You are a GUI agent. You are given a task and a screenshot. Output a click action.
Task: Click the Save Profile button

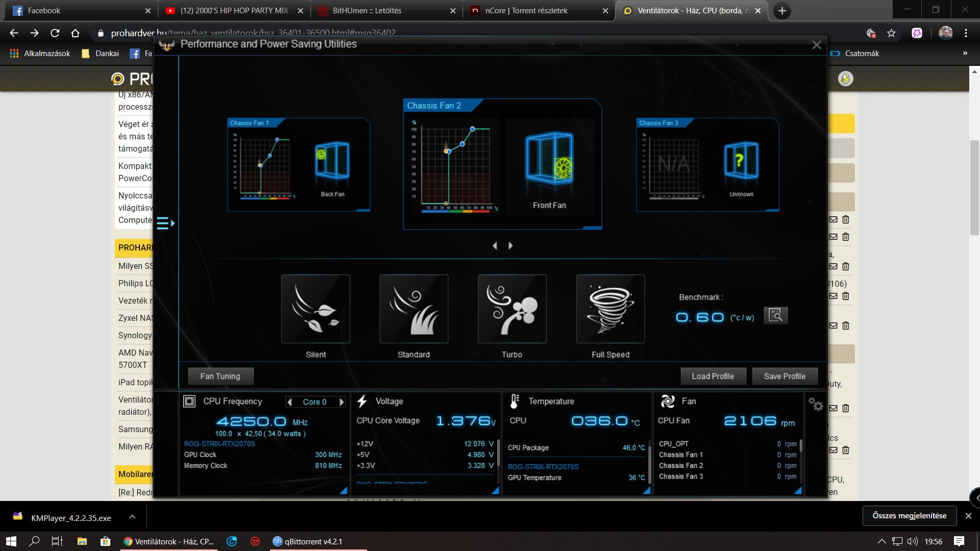click(785, 376)
